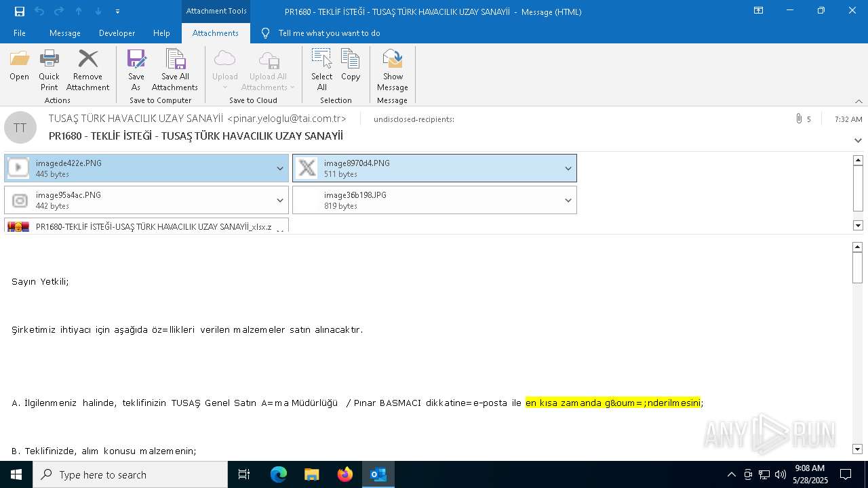Show hidden system tray icons
The width and height of the screenshot is (868, 488).
click(731, 474)
